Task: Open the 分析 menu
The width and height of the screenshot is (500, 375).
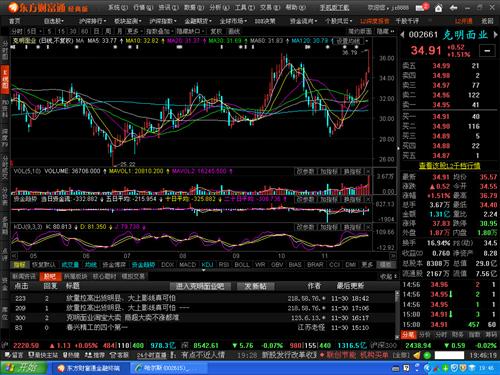Action: [219, 7]
